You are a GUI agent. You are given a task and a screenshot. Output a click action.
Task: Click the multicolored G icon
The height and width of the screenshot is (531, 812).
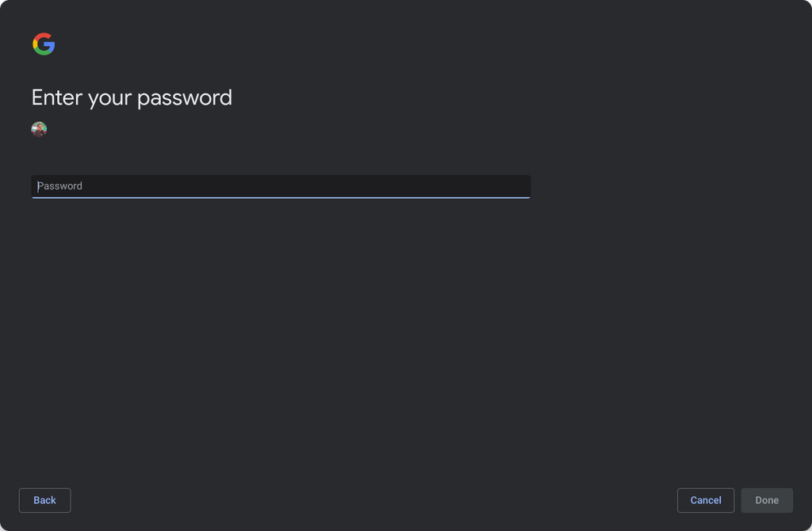tap(44, 44)
